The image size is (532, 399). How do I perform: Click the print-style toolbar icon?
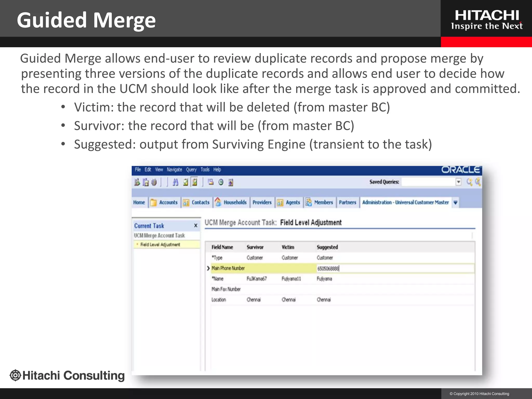211,182
